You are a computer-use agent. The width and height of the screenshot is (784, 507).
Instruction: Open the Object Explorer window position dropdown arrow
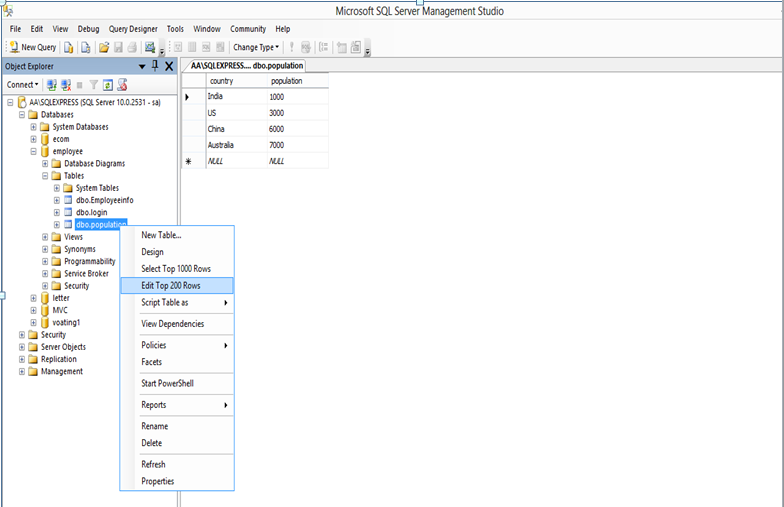[142, 66]
